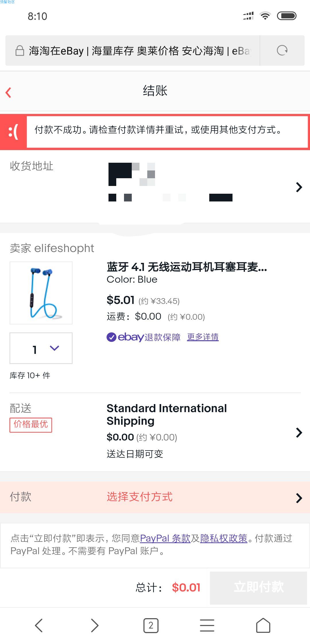
Task: Go back using browser bottom back arrow
Action: pos(38,625)
